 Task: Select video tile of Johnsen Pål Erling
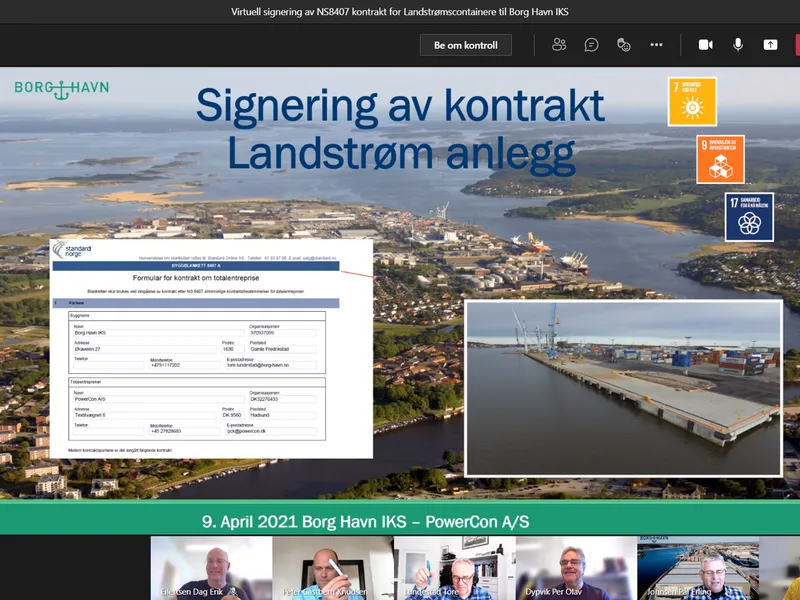(698, 568)
